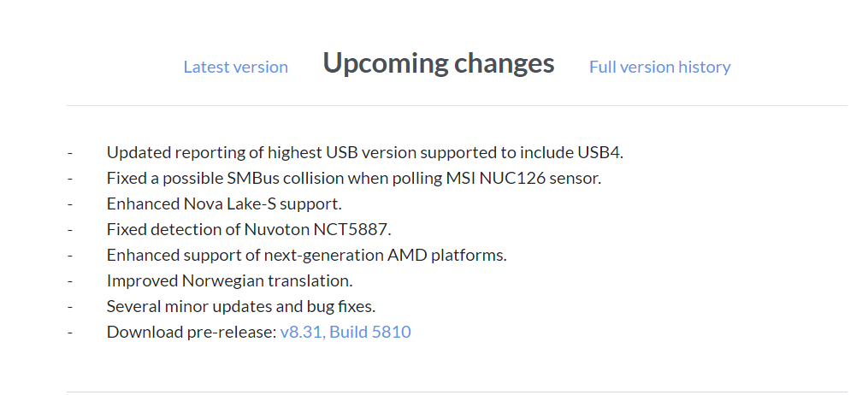Screen dimensions: 868x395
Task: Click the dash bullet before AMD platforms entry
Action: (x=70, y=255)
